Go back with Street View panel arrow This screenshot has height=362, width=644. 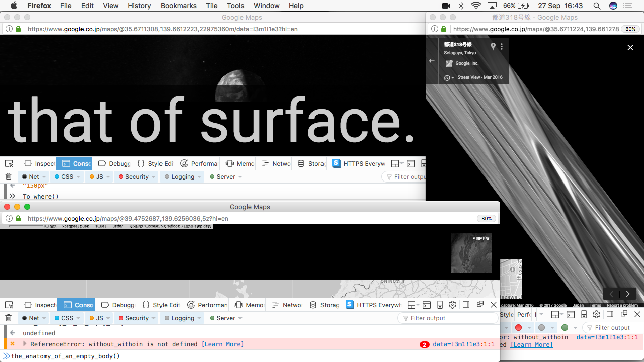pos(432,61)
